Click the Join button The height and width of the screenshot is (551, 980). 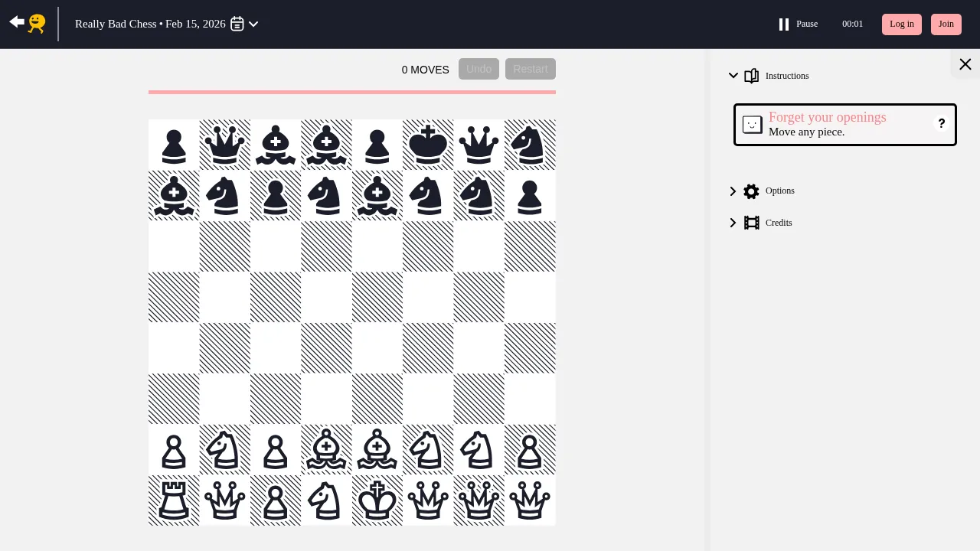[946, 24]
